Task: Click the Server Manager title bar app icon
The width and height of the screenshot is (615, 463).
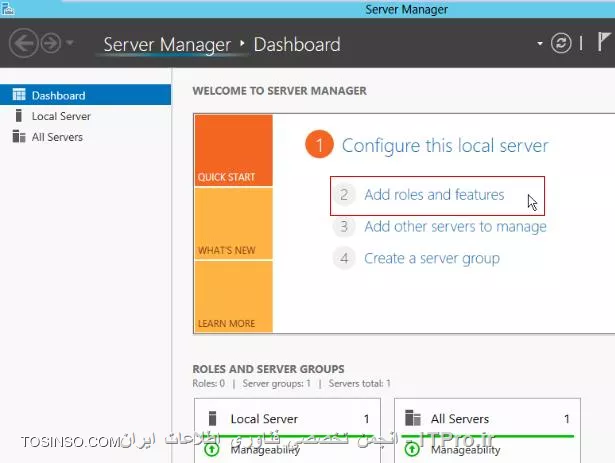Action: click(x=7, y=8)
